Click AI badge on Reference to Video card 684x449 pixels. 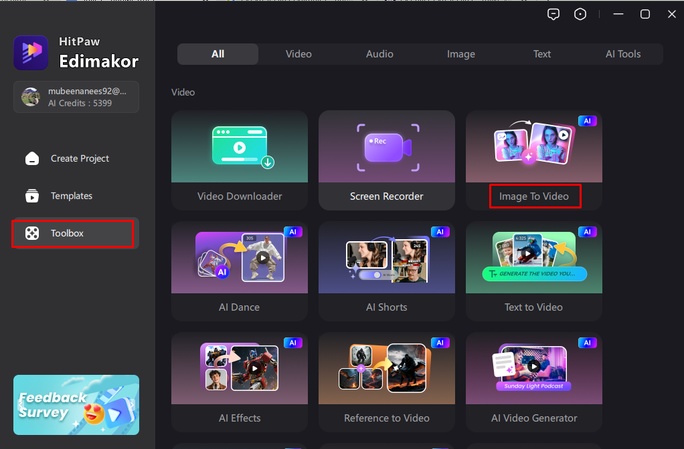(x=440, y=343)
